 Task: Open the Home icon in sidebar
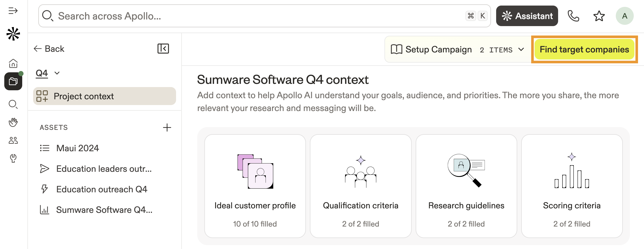pos(13,63)
